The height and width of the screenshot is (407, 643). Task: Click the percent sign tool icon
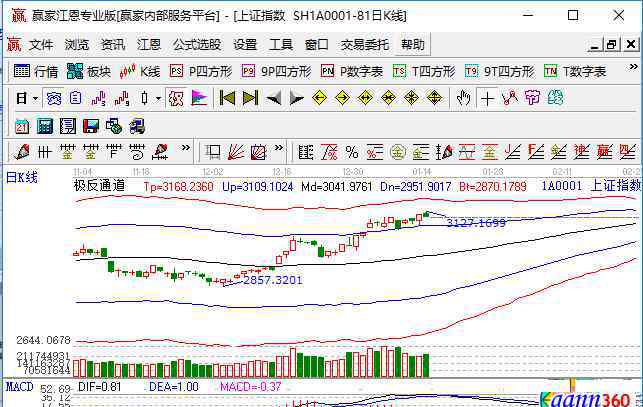pos(352,153)
